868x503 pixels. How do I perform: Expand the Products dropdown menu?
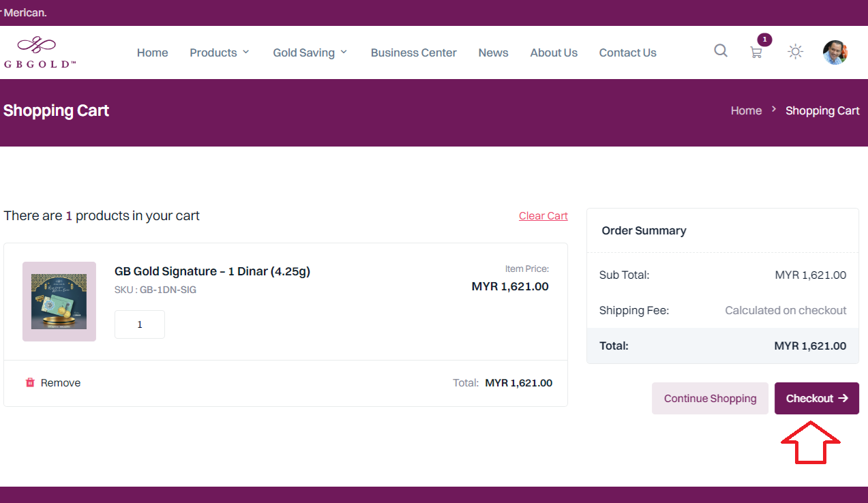tap(220, 52)
